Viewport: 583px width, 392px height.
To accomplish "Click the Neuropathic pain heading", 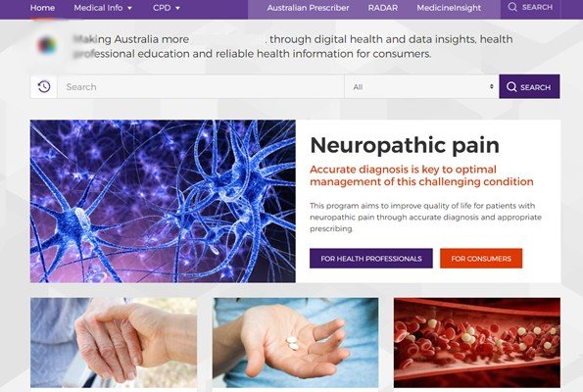I will coord(405,145).
